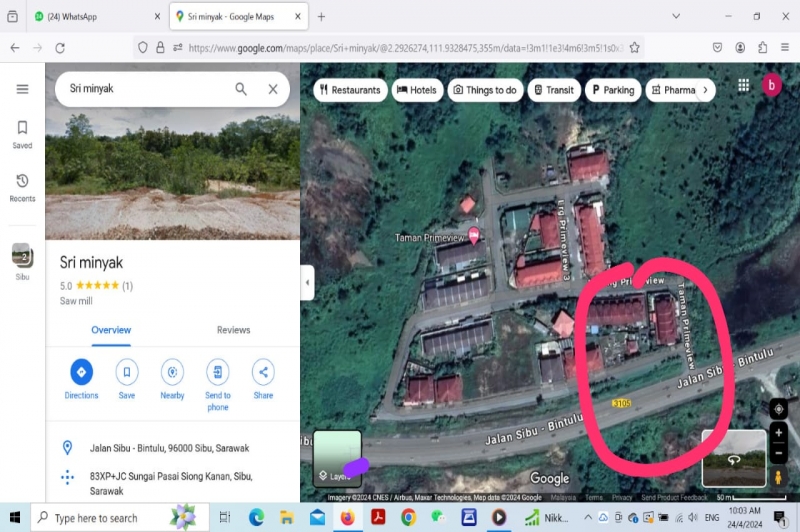The height and width of the screenshot is (532, 800).
Task: Collapse the side panel
Action: coord(307,282)
